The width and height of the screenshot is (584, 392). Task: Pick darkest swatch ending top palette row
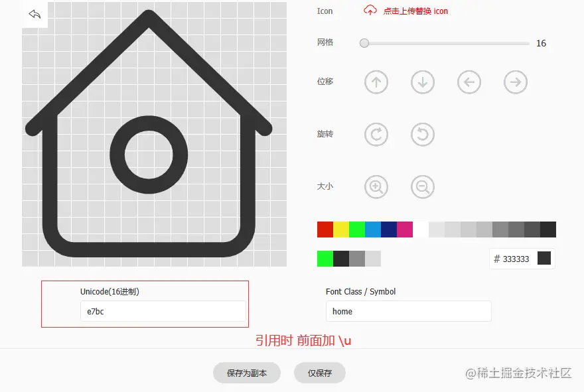coord(548,229)
